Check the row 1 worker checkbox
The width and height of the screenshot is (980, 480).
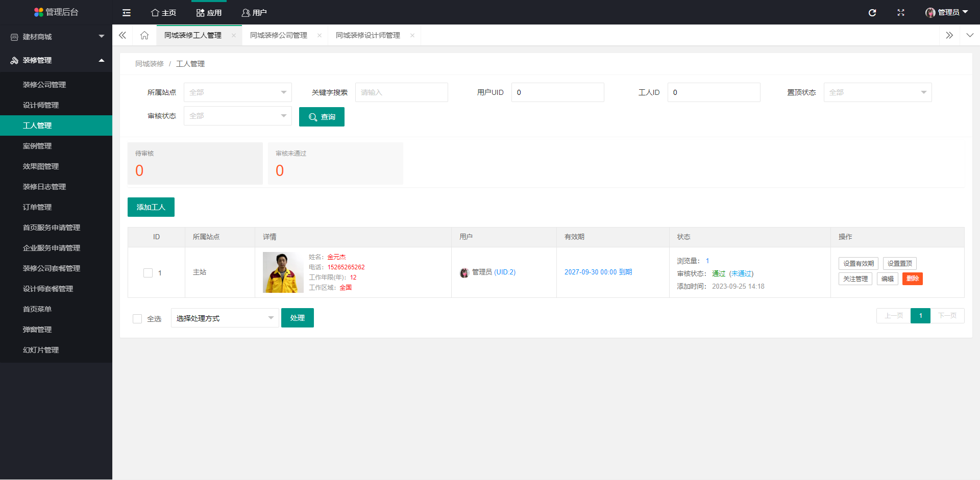(x=148, y=273)
